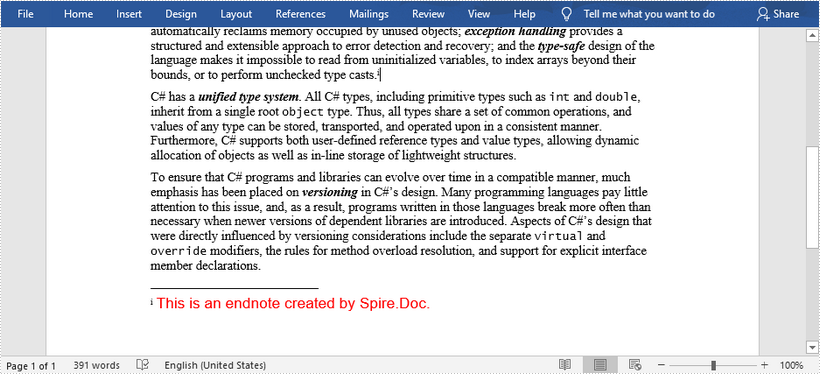The image size is (820, 374).
Task: Click the code word 'double'
Action: pos(616,97)
